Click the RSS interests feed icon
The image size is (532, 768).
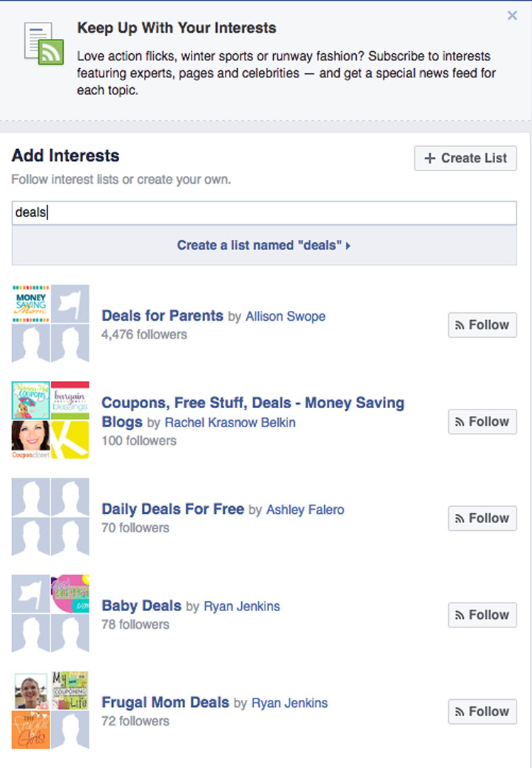tap(44, 43)
